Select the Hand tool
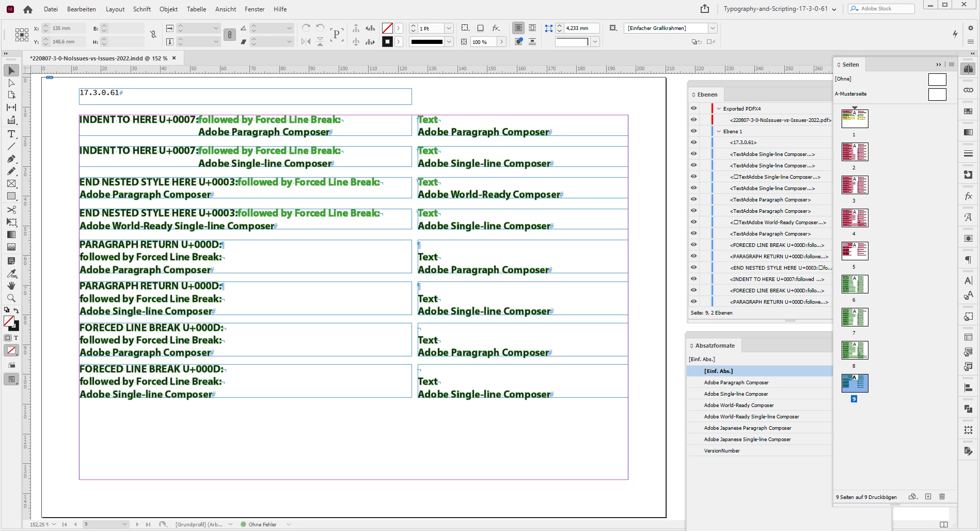Image resolution: width=980 pixels, height=531 pixels. click(11, 286)
